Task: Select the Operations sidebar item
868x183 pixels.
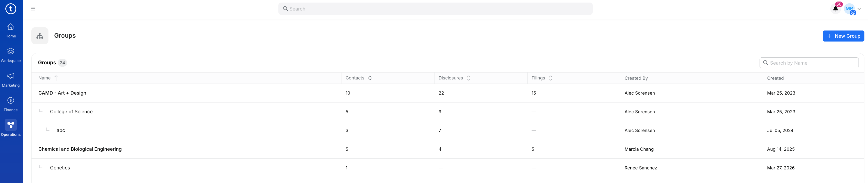Action: click(x=11, y=128)
